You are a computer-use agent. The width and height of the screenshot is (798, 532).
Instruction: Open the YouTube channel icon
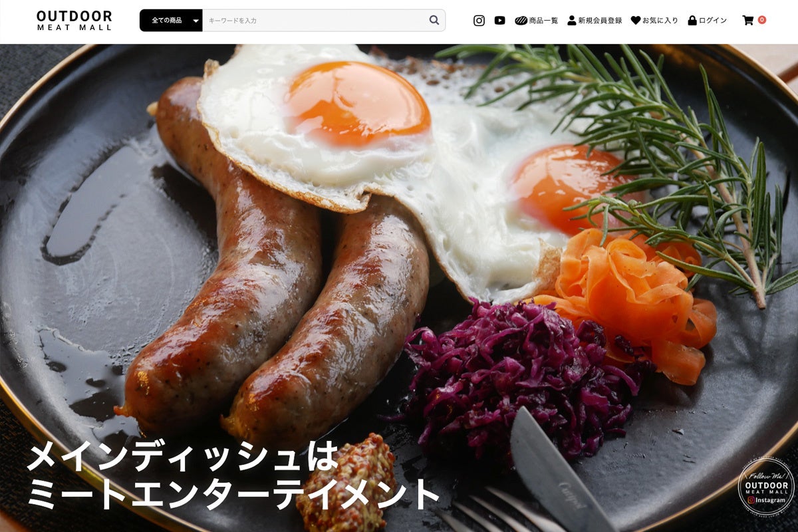tap(499, 21)
